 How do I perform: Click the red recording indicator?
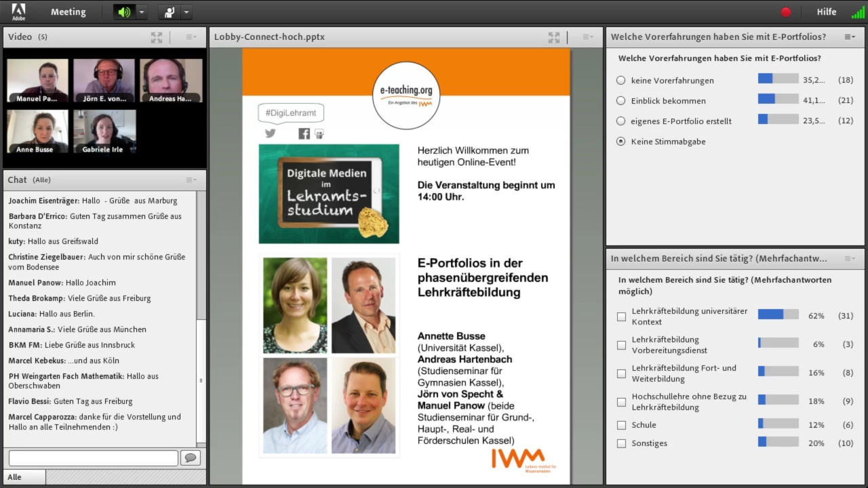[786, 12]
